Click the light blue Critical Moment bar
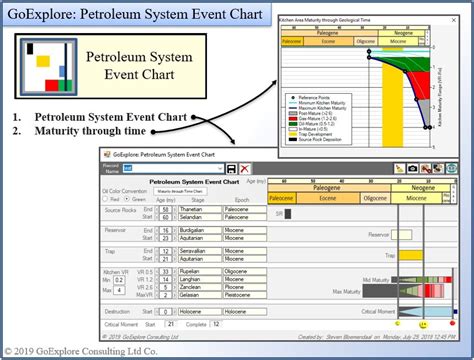The image size is (474, 360). (x=426, y=312)
